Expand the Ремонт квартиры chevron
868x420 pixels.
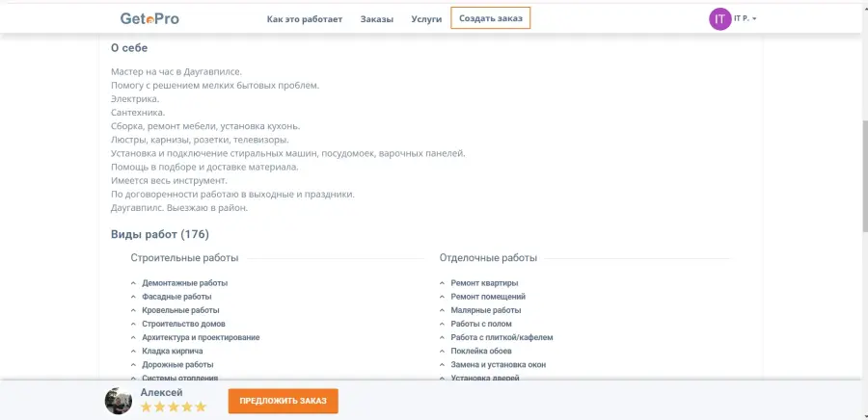(x=442, y=283)
